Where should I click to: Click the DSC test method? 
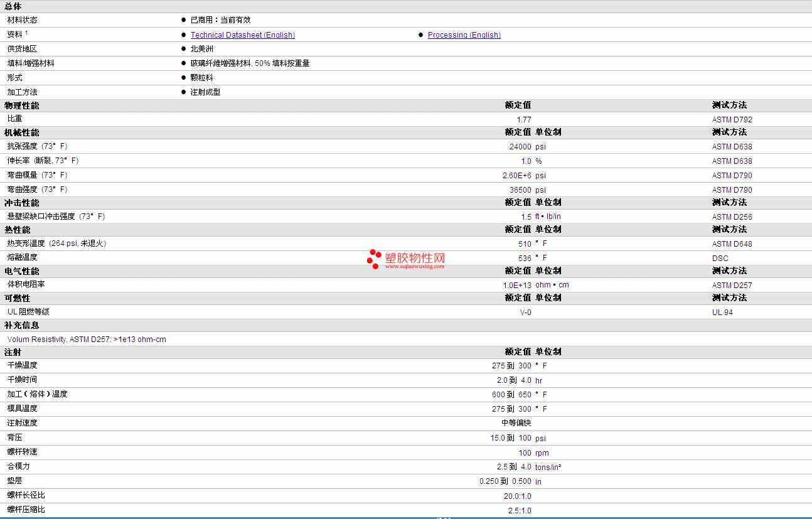[x=720, y=259]
